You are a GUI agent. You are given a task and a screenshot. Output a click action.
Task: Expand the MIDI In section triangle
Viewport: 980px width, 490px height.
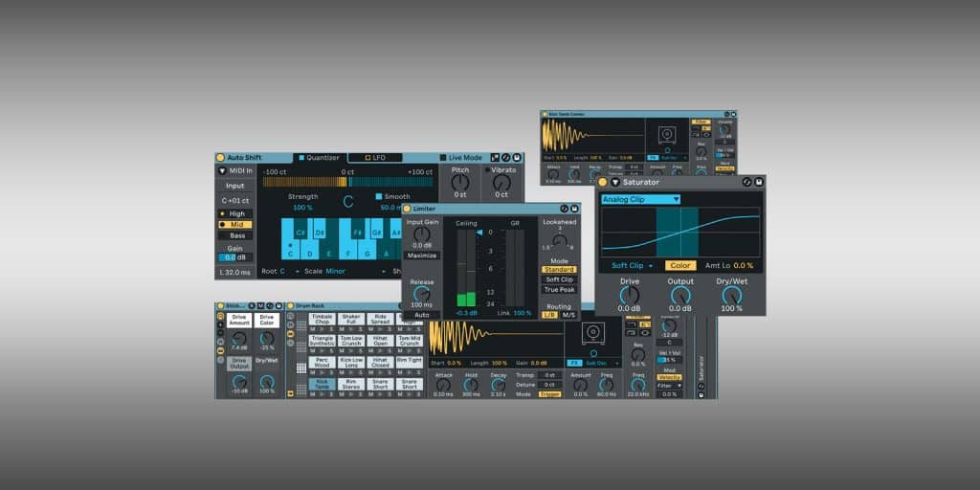[x=221, y=171]
